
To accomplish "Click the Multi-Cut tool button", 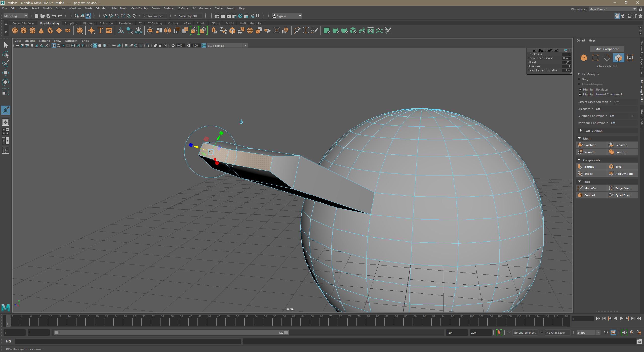I will (590, 188).
